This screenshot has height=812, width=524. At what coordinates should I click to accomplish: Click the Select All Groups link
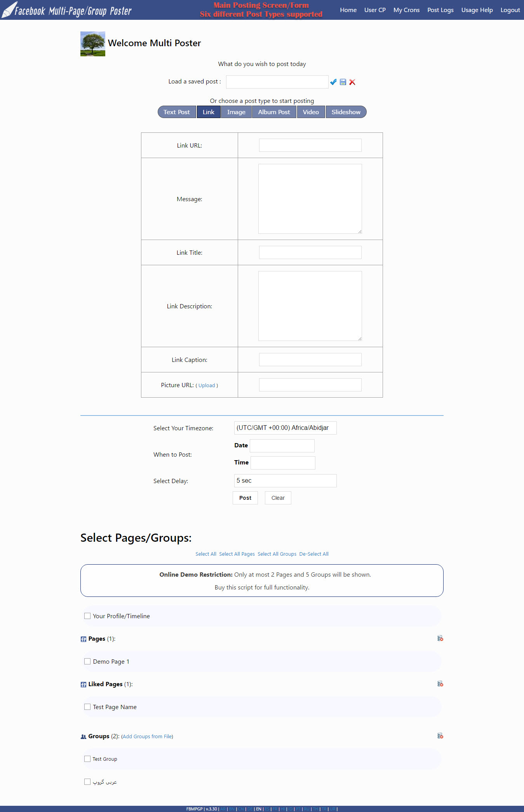[277, 554]
